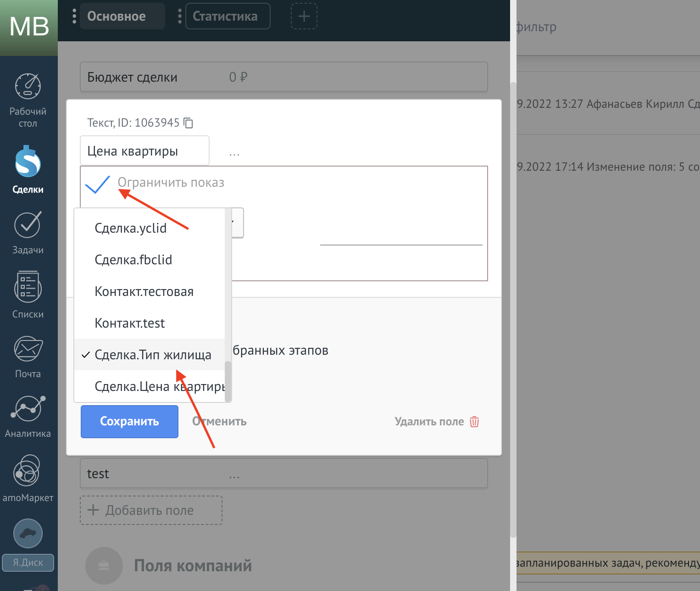Screen dimensions: 700x591
Task: Choose Сделка.Тип жилища dropdown option
Action: 153,355
